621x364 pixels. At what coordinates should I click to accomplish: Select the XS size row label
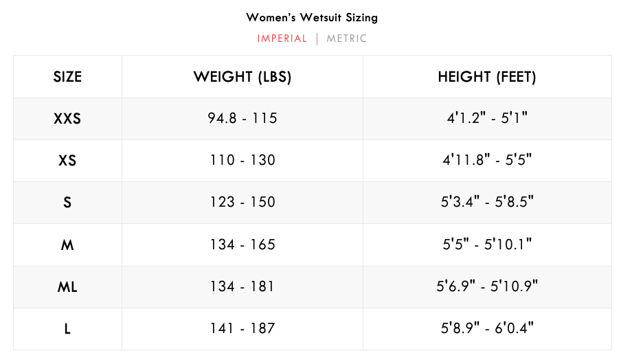(x=67, y=161)
